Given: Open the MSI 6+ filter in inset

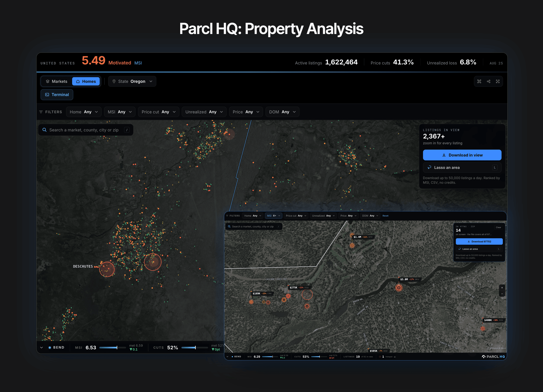Looking at the screenshot, I should click(x=273, y=216).
